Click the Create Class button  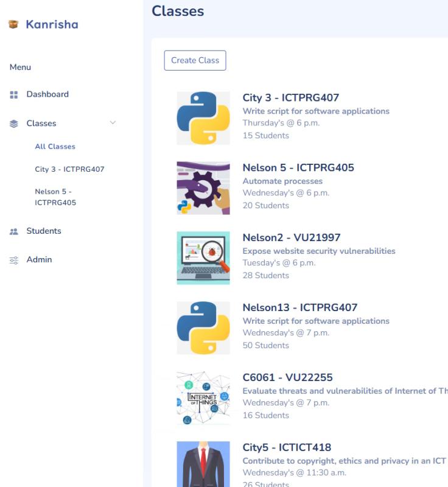point(195,60)
